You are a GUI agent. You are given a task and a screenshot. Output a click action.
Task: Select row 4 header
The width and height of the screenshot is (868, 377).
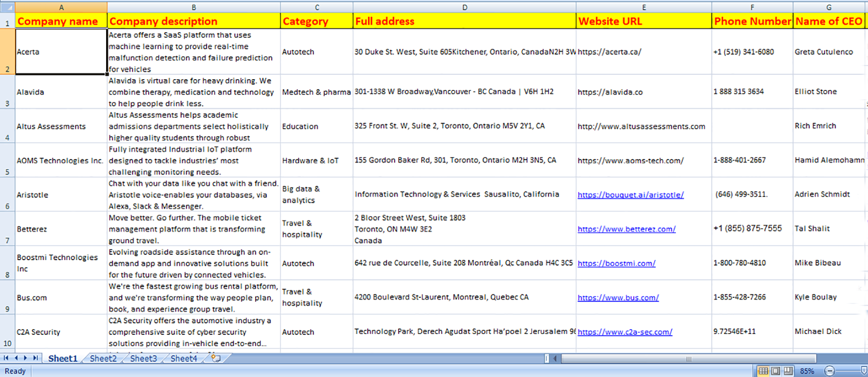[x=7, y=126]
